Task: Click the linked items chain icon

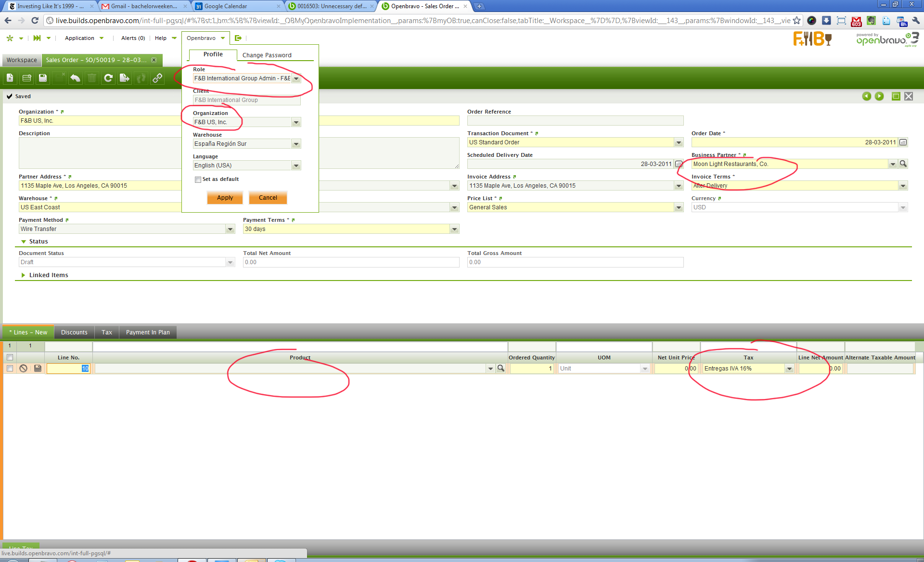Action: 157,78
